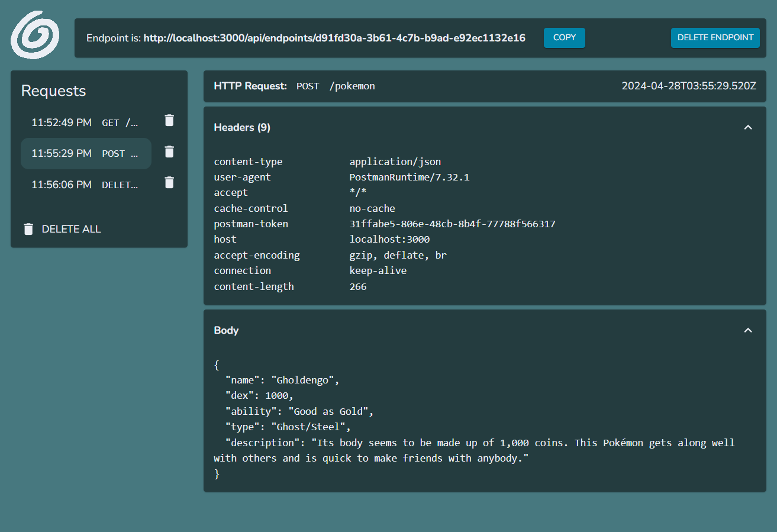This screenshot has height=532, width=777.
Task: Click the localhost endpoint URL
Action: point(334,38)
